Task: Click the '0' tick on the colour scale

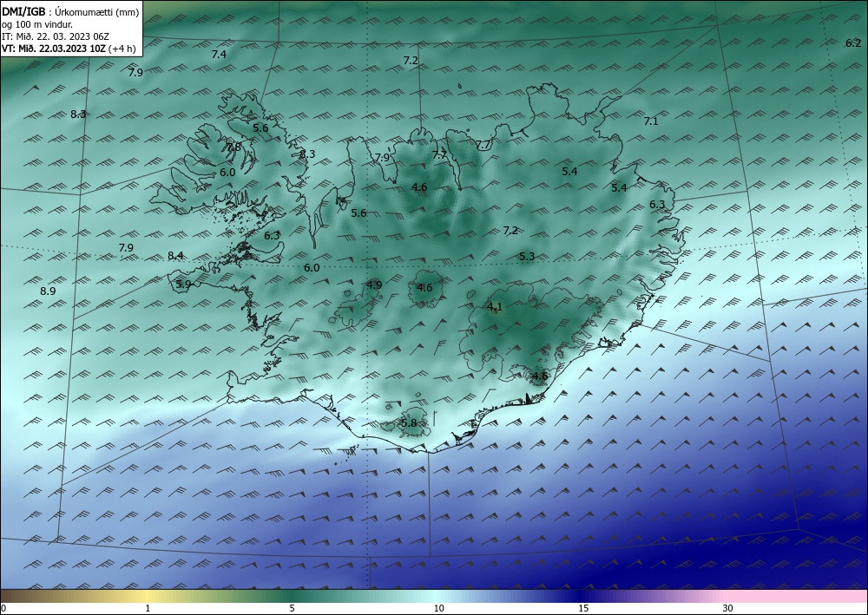Action: (3, 608)
